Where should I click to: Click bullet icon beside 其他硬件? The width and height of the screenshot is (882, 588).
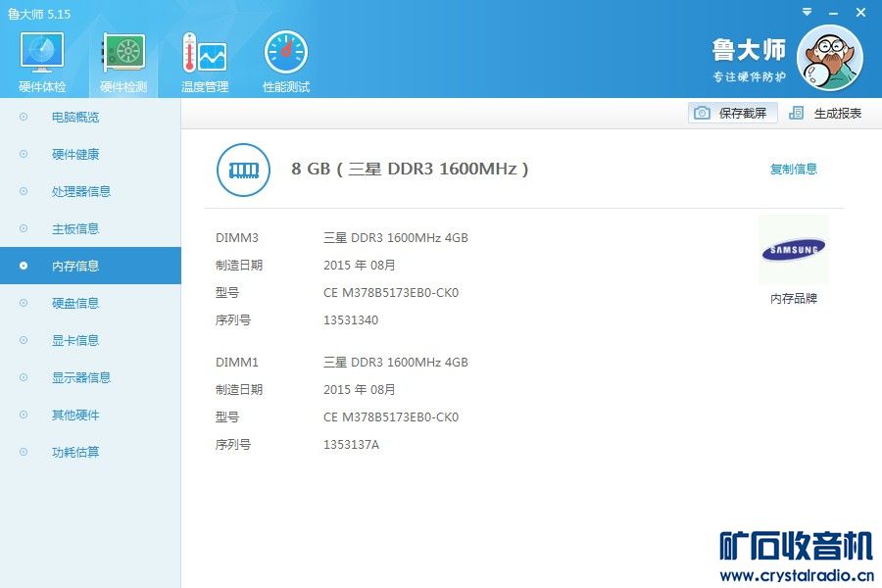tap(24, 415)
